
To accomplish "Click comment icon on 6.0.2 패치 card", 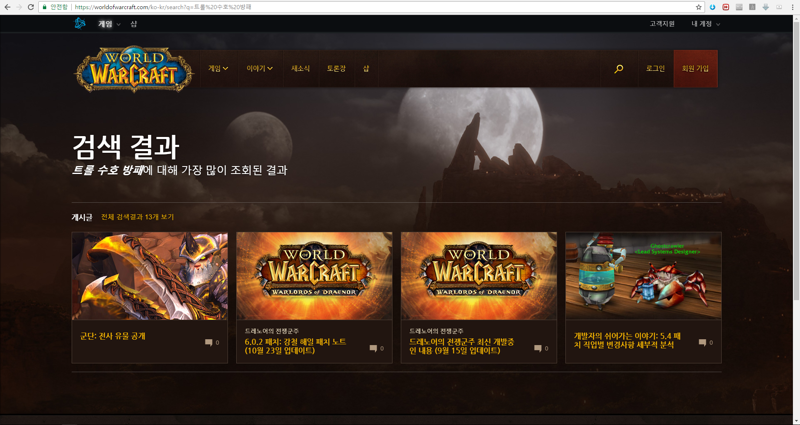I will pyautogui.click(x=373, y=348).
